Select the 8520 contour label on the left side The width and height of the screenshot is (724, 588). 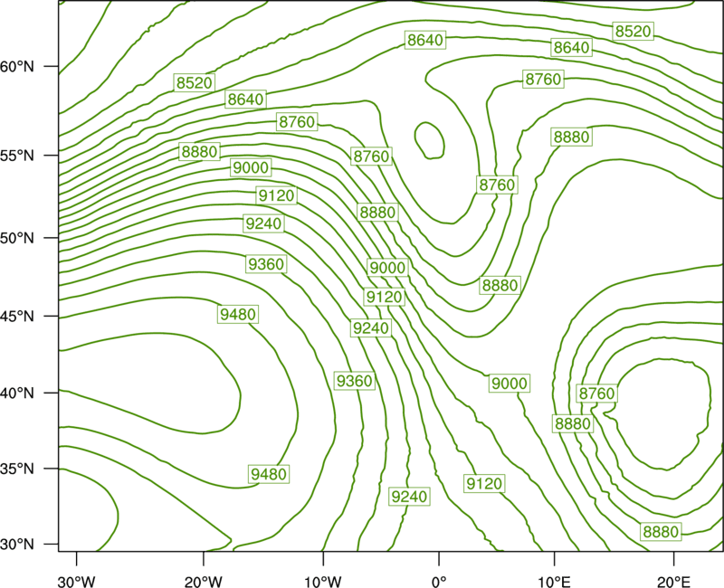pos(195,82)
